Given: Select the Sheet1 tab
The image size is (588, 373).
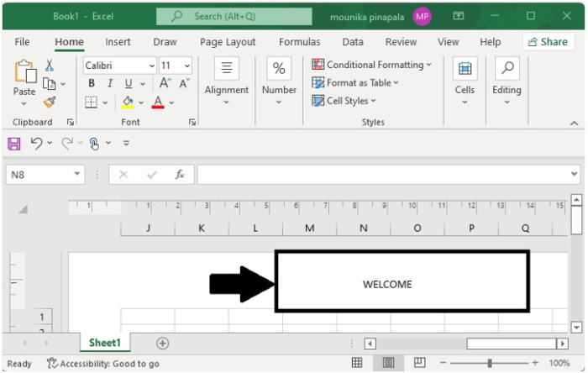Looking at the screenshot, I should point(105,343).
